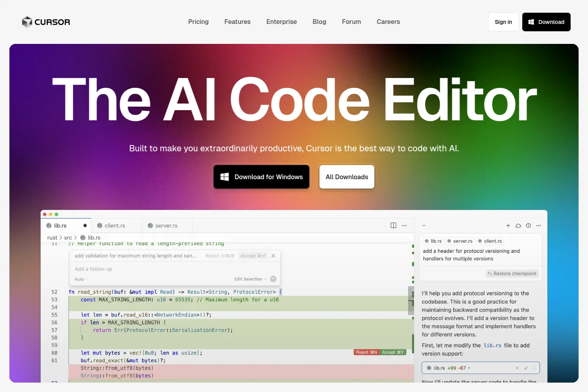
Task: Click the lib.rs breadcrumb segment
Action: pyautogui.click(x=91, y=238)
